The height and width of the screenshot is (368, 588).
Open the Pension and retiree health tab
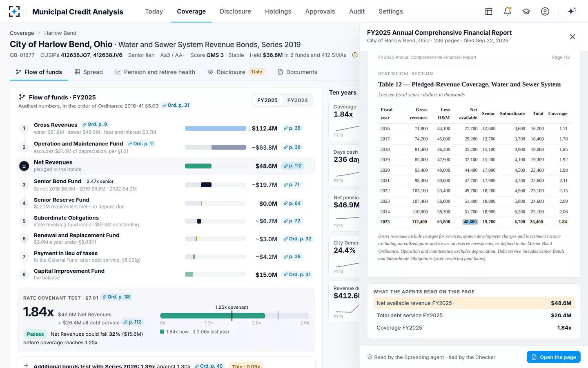155,72
